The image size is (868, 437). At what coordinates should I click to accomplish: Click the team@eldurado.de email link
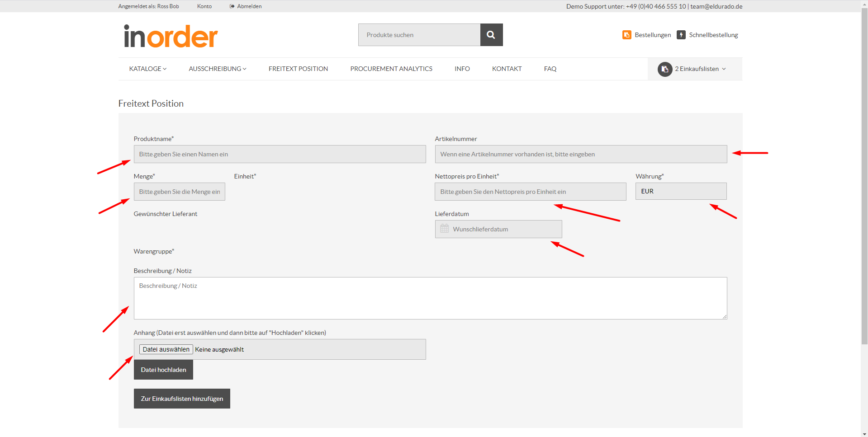pos(716,6)
